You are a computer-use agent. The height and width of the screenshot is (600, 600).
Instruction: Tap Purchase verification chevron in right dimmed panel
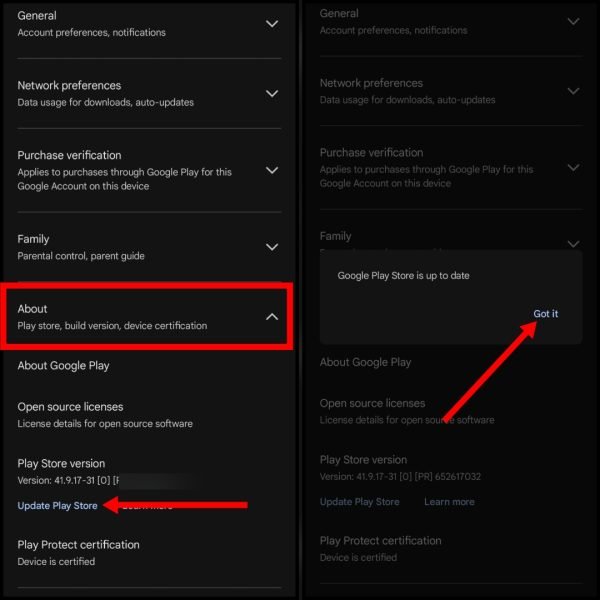click(x=573, y=168)
